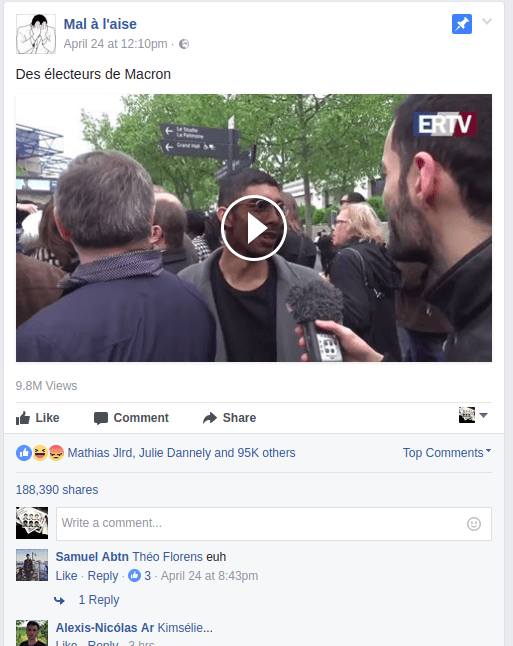Open Mal à l'aise page name

click(100, 24)
